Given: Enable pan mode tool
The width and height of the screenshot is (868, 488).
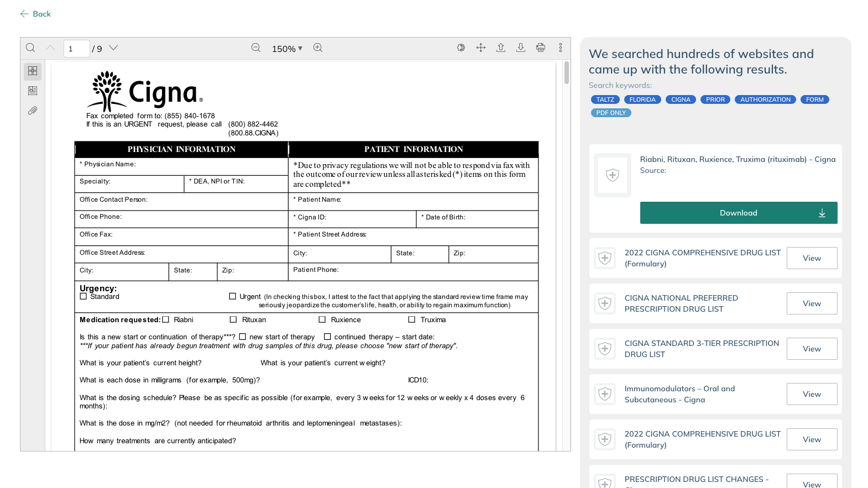Looking at the screenshot, I should [481, 48].
